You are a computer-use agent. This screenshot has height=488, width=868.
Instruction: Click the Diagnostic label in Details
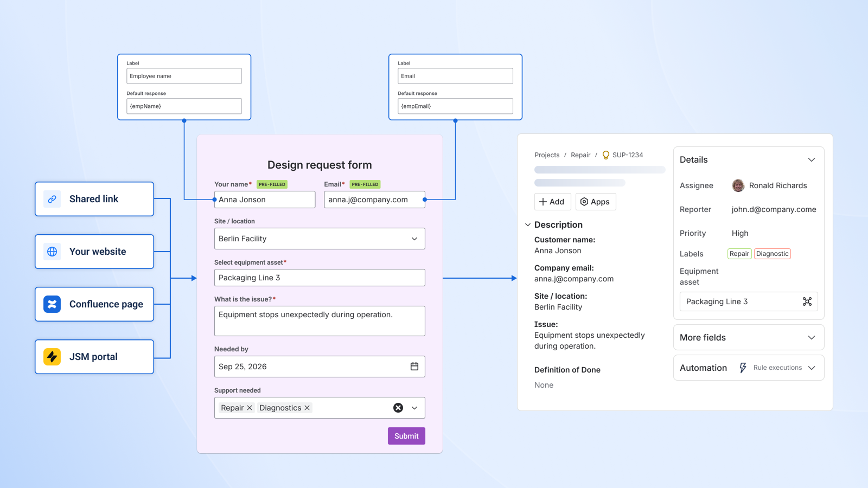pyautogui.click(x=773, y=254)
